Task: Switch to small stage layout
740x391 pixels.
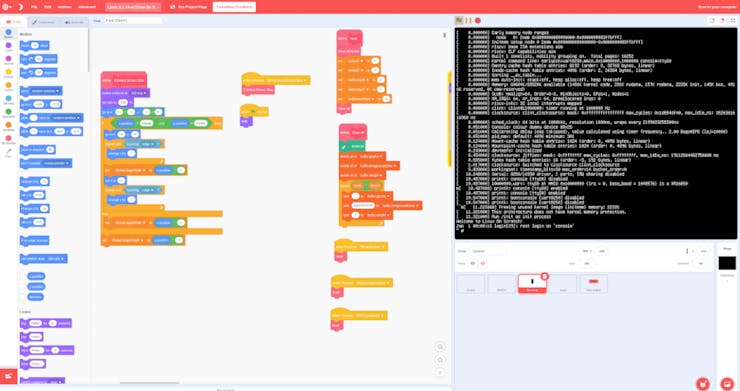Action: tap(712, 20)
